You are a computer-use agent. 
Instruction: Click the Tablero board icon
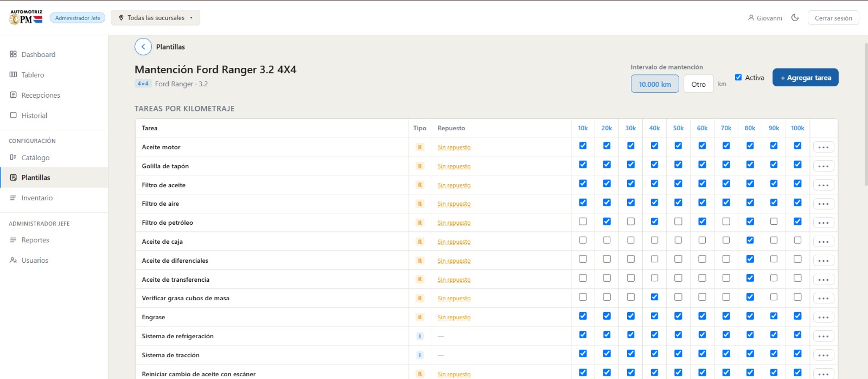coord(13,74)
